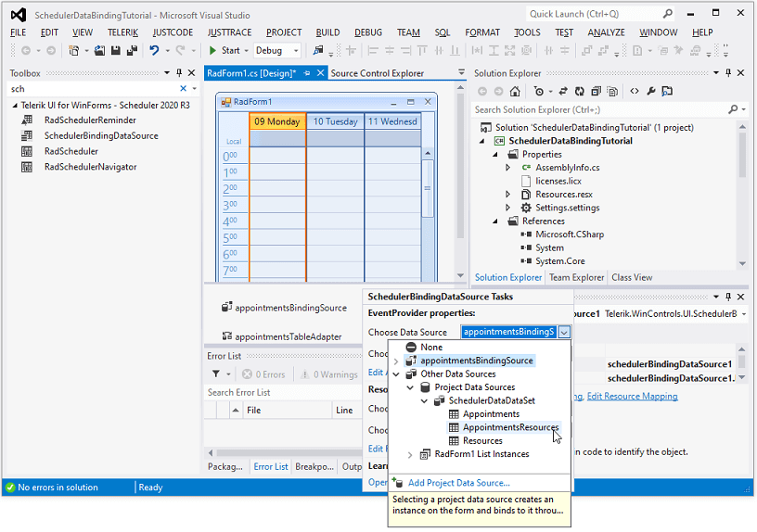Open the Error List bottom tab
The image size is (757, 532).
(x=271, y=466)
